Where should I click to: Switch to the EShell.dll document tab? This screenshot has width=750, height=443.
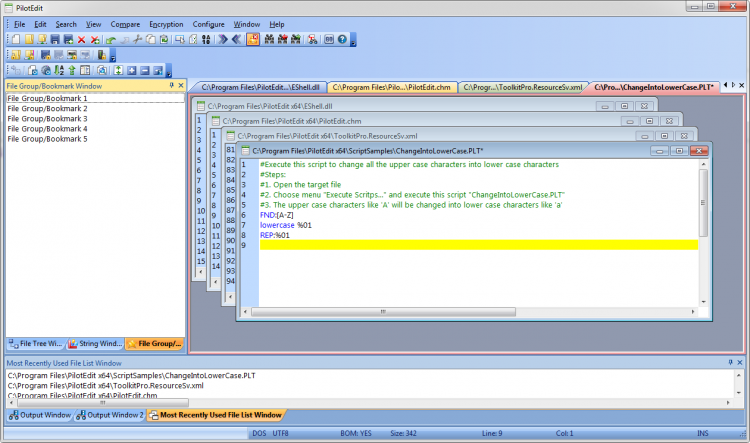pos(260,87)
